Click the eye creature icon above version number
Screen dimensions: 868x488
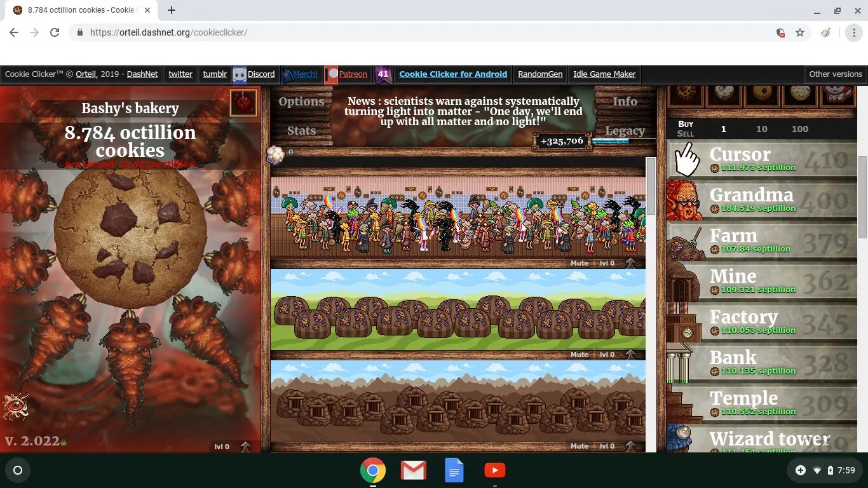[x=15, y=407]
